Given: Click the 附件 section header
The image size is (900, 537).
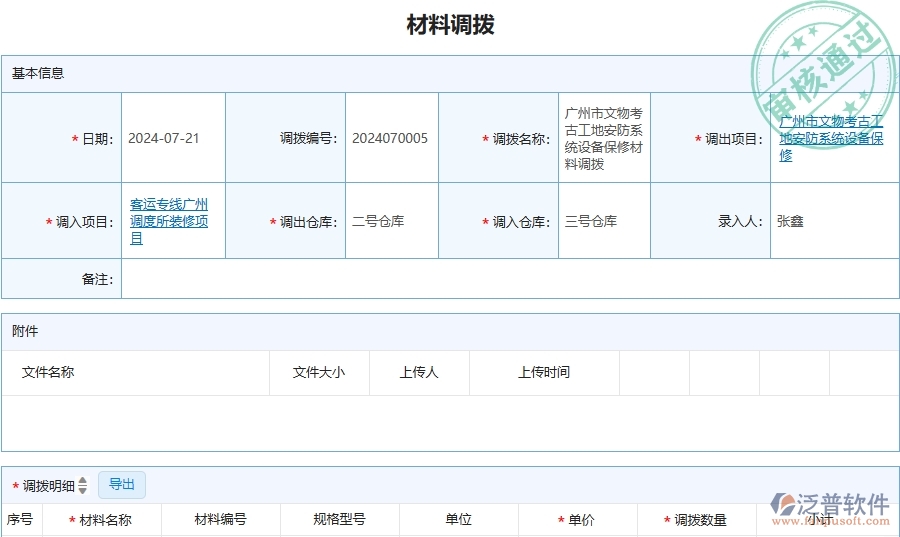Looking at the screenshot, I should pos(25,331).
